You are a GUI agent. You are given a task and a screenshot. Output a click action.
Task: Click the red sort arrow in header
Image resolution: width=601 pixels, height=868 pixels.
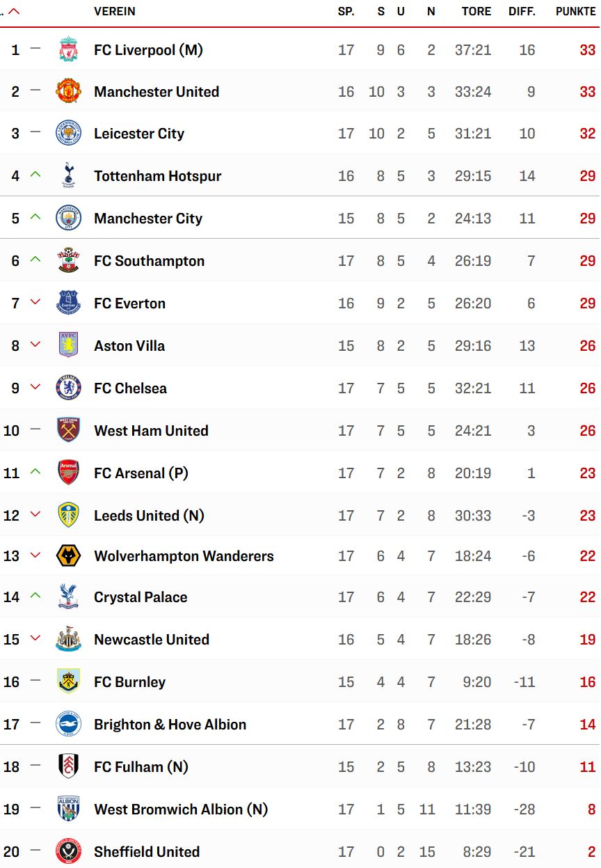14,11
